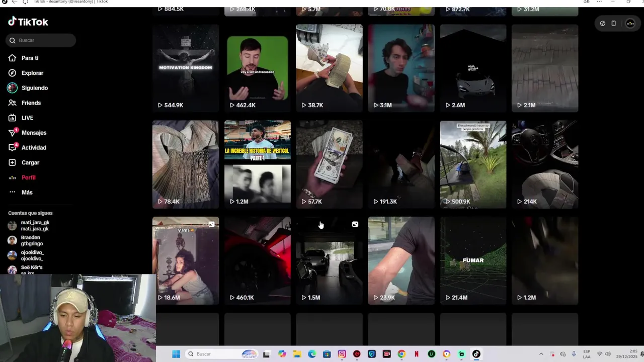Viewport: 644px width, 362px height.
Task: Go to Explorar page
Action: click(32, 73)
